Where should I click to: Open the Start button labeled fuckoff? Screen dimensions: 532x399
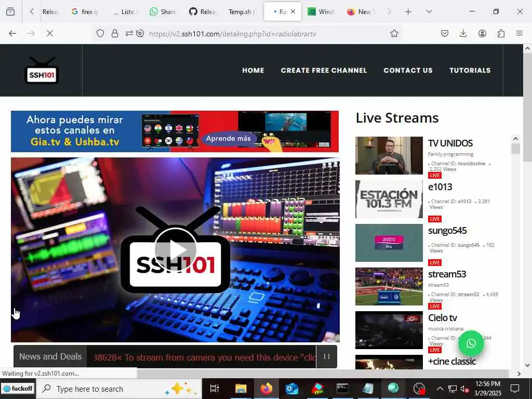pos(17,389)
